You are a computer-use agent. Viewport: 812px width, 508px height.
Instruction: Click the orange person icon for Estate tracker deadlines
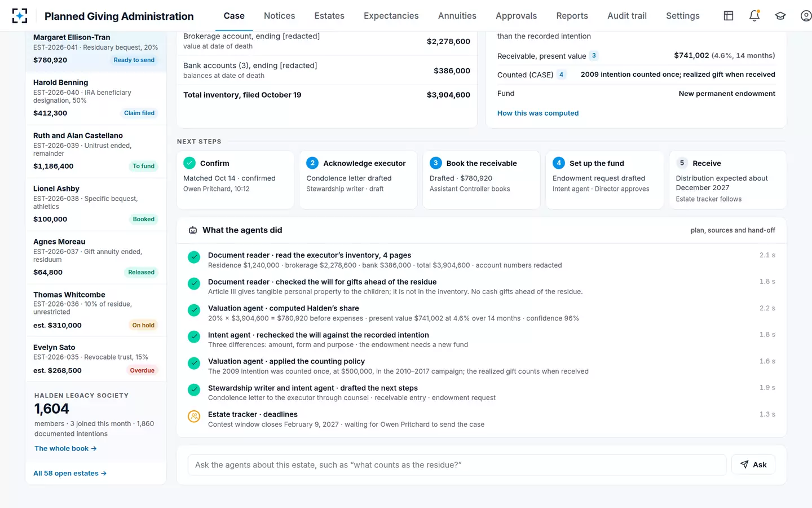pos(194,417)
